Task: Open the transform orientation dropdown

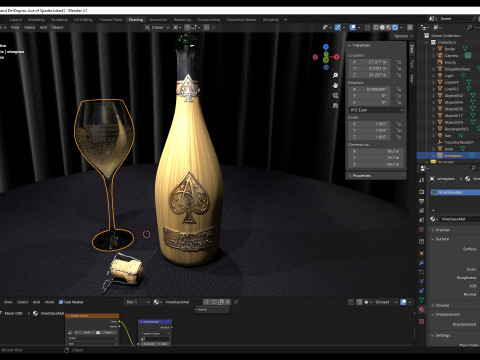Action: (x=157, y=27)
